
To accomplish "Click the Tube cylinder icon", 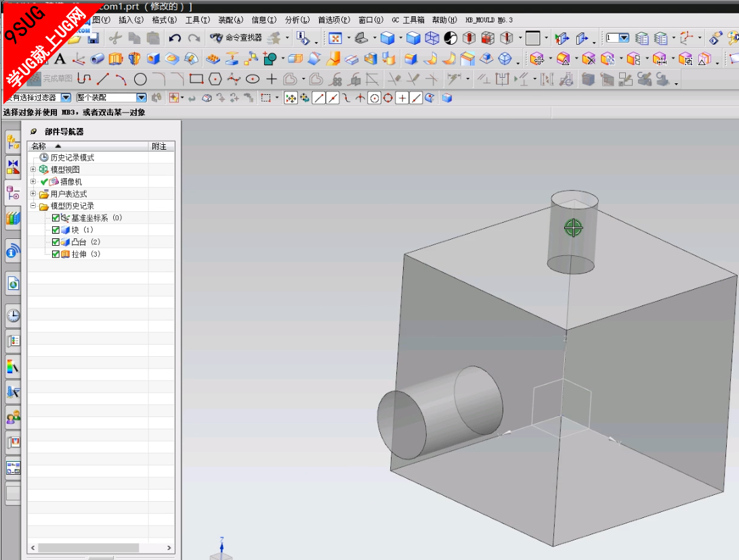I will (97, 59).
